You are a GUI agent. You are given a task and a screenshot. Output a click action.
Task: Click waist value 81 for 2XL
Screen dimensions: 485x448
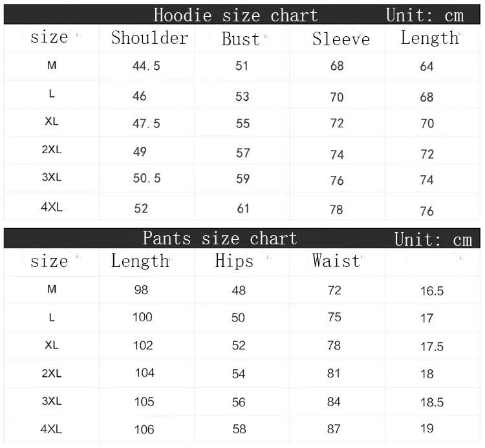click(x=334, y=374)
